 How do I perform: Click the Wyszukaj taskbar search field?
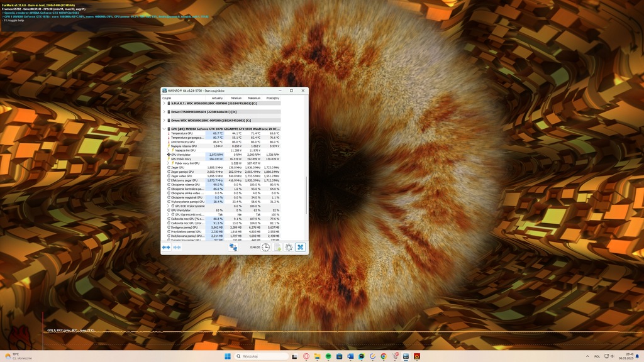(x=261, y=356)
